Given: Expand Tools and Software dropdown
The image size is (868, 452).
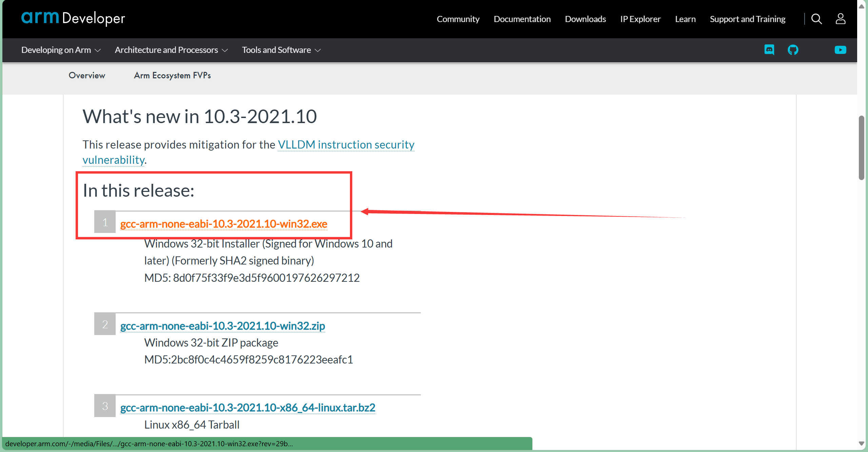Looking at the screenshot, I should pyautogui.click(x=281, y=50).
